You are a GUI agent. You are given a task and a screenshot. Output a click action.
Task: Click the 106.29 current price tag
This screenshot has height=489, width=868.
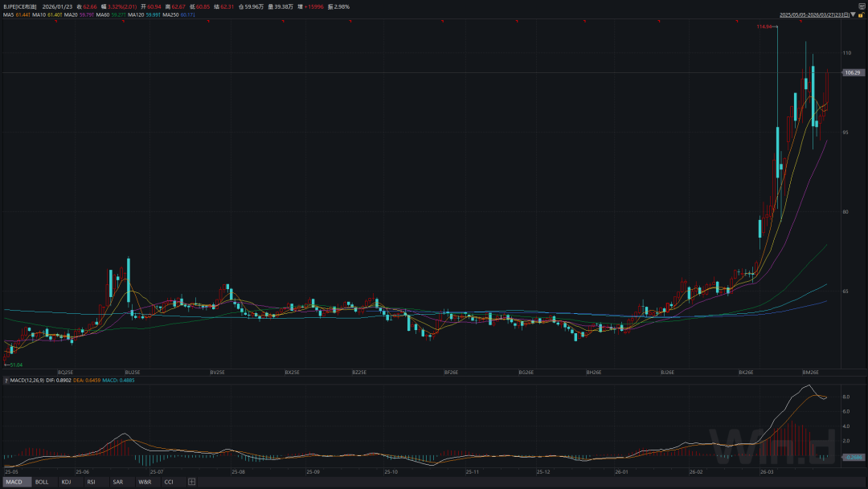pos(852,73)
